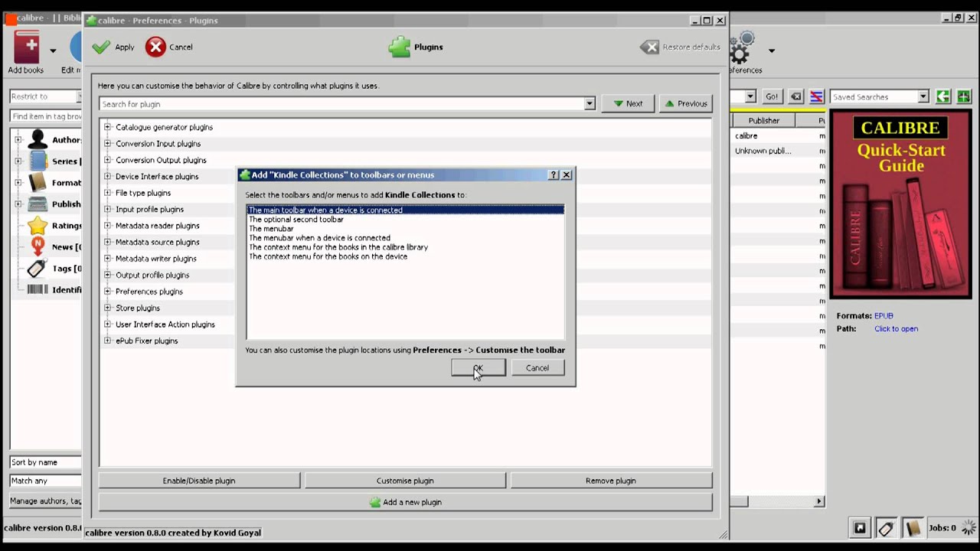Click the Find item in tag browser field

45,116
